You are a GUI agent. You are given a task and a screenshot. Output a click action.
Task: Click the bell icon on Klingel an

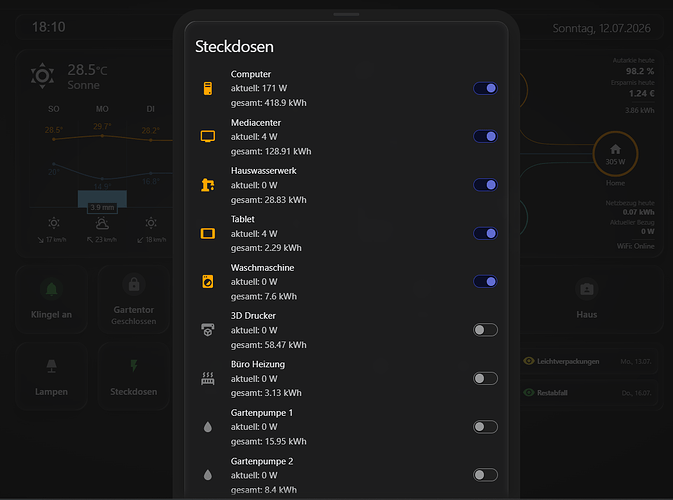52,289
